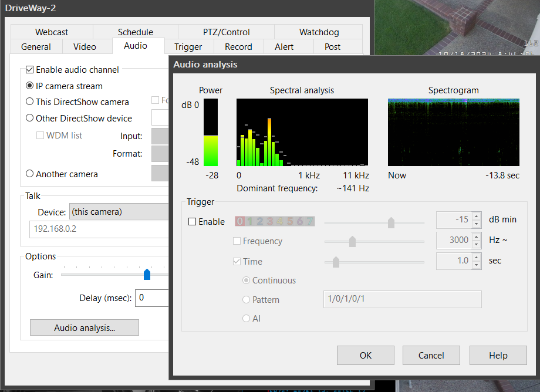Select zone 0 in trigger zone strip

point(240,221)
